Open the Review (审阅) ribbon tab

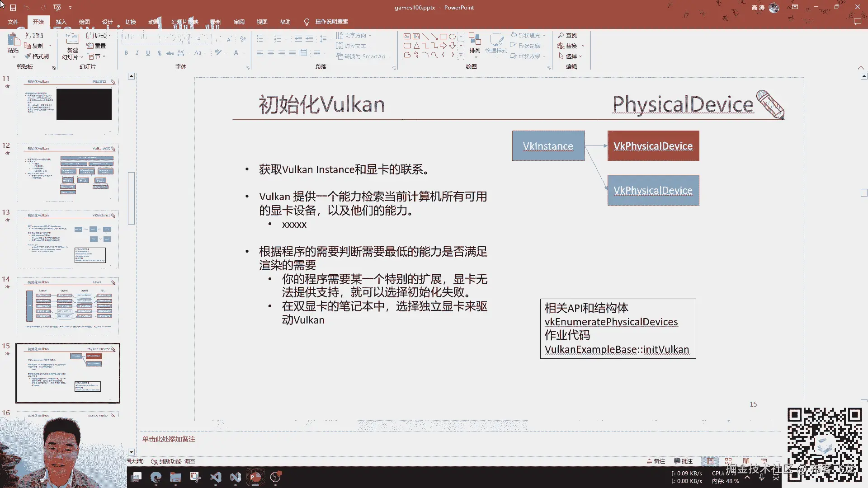coord(239,22)
